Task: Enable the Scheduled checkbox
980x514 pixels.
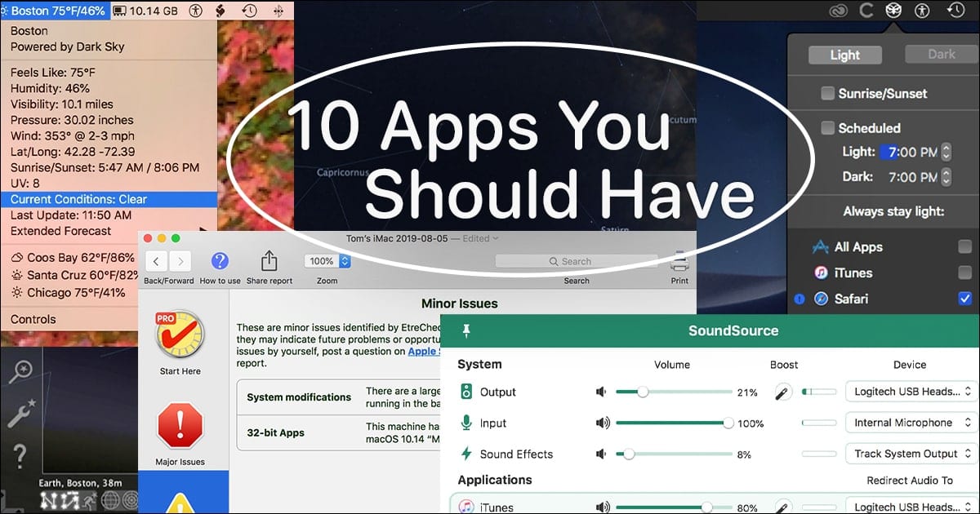Action: tap(828, 128)
